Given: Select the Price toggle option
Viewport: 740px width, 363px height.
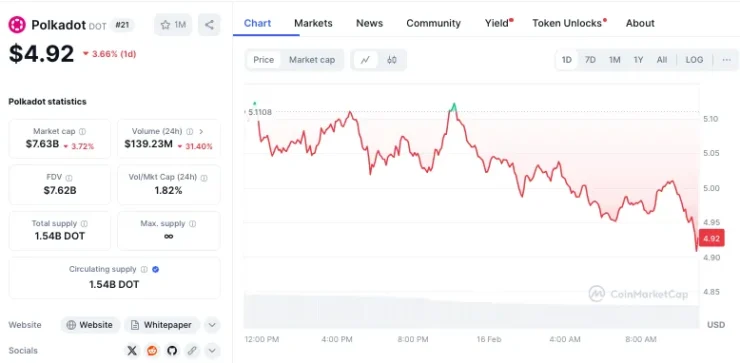Looking at the screenshot, I should coord(263,60).
